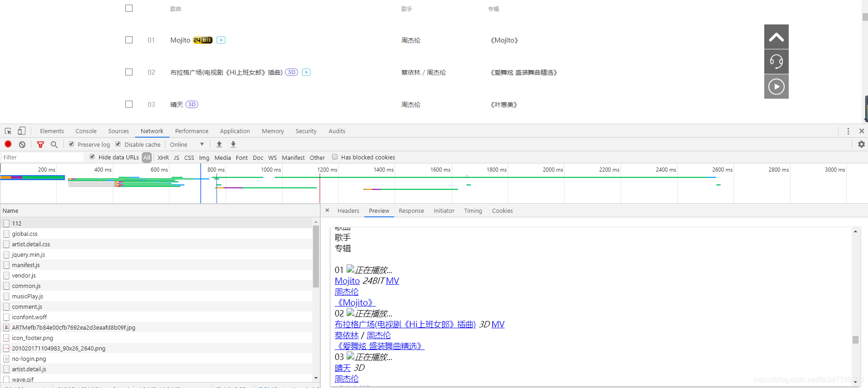Open network settings gear icon
Screen dimensions: 868x388
click(861, 144)
